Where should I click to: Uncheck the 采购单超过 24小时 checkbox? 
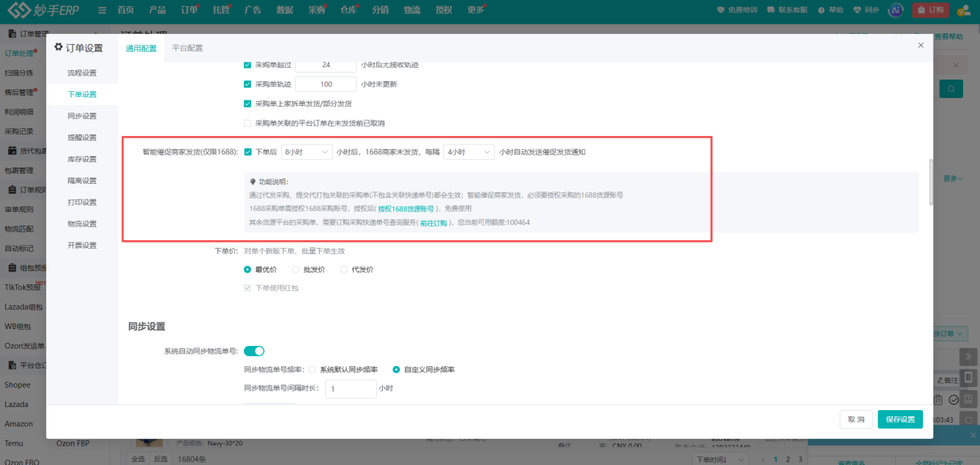[247, 65]
